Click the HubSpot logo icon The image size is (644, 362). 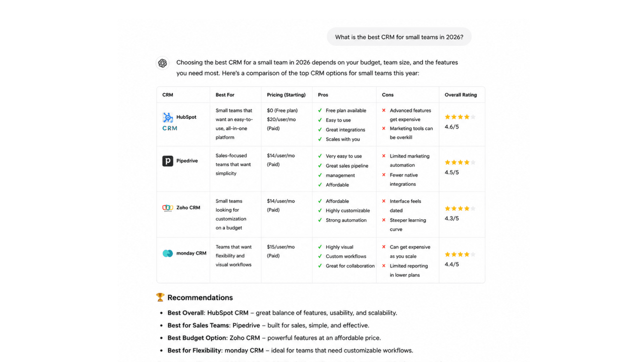click(x=168, y=117)
